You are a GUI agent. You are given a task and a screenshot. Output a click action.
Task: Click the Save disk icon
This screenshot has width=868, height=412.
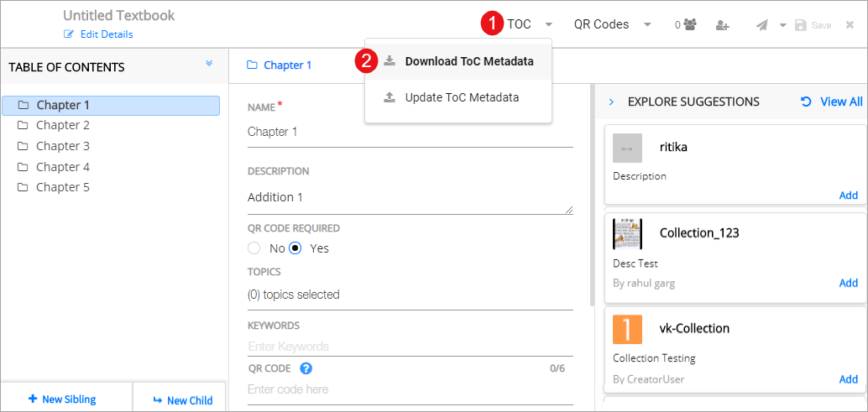tap(801, 25)
